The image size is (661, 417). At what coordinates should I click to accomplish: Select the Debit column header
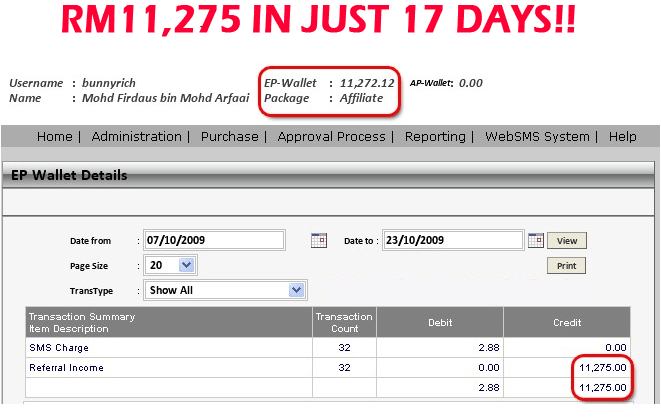coord(440,323)
